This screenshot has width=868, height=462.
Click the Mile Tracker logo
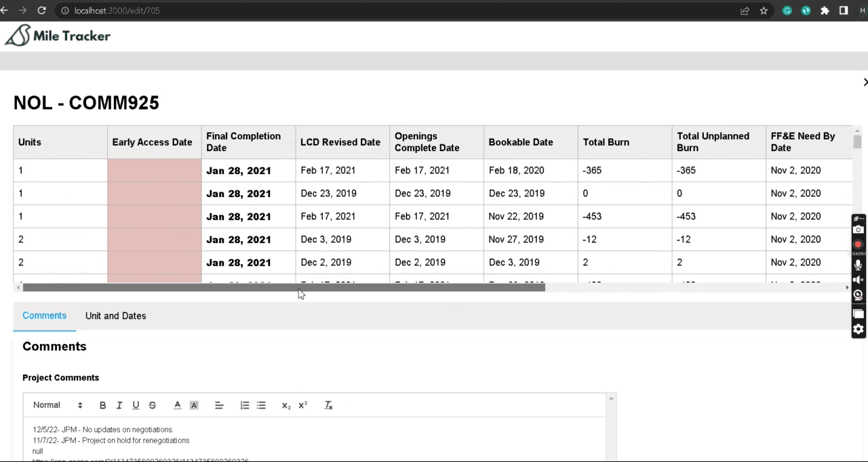coord(58,36)
